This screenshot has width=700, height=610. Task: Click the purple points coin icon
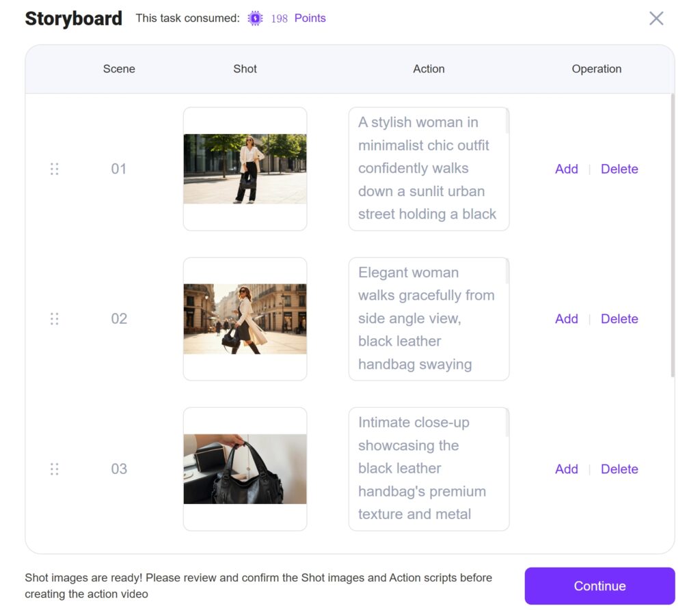255,18
